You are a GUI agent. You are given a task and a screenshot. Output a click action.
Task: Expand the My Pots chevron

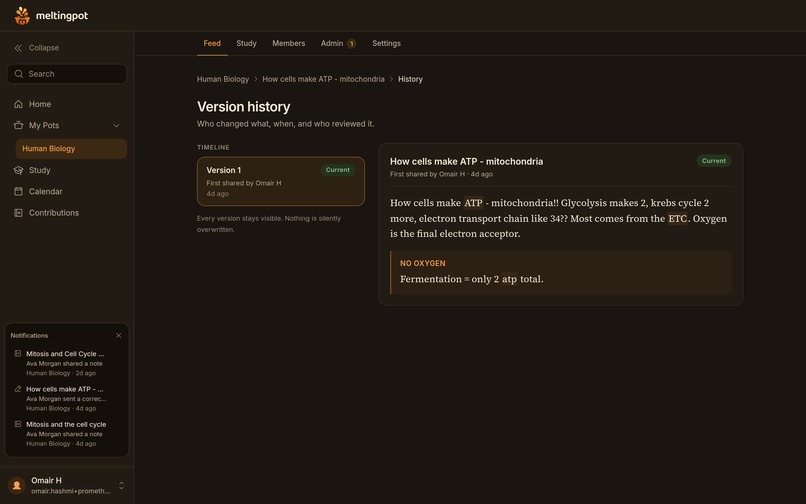pyautogui.click(x=116, y=125)
